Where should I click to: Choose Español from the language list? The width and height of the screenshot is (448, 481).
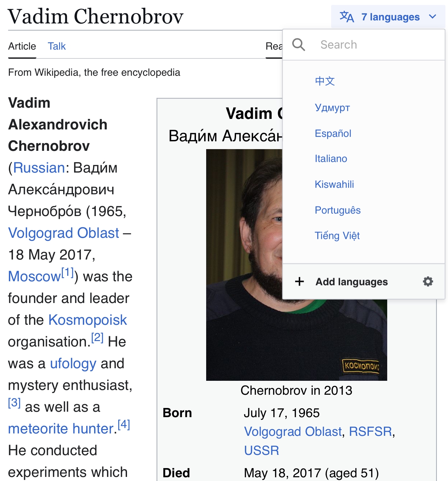point(333,133)
